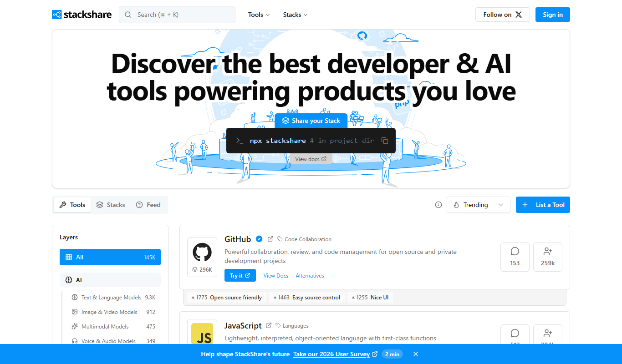Select the All layers filter
Viewport: 622px width, 364px height.
110,257
